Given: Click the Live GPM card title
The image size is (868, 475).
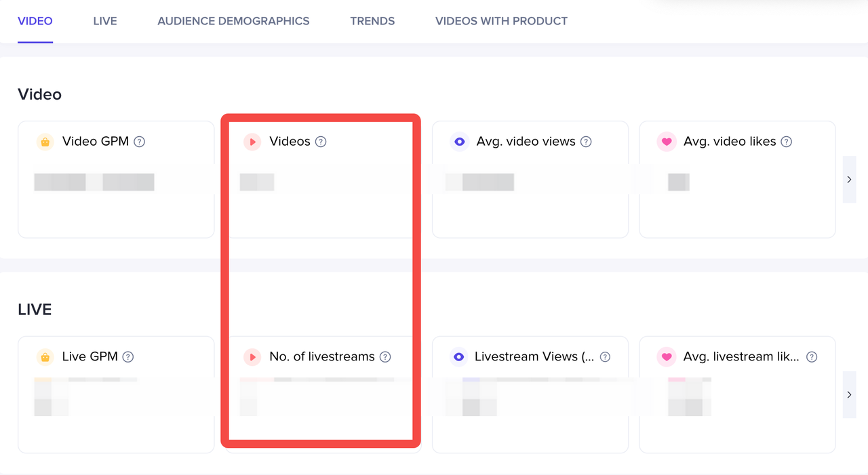Looking at the screenshot, I should click(x=90, y=356).
